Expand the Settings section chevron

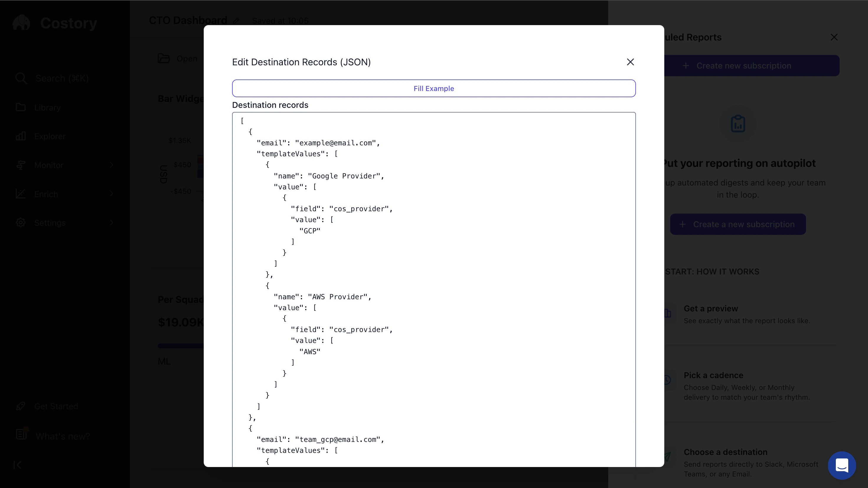pyautogui.click(x=112, y=223)
